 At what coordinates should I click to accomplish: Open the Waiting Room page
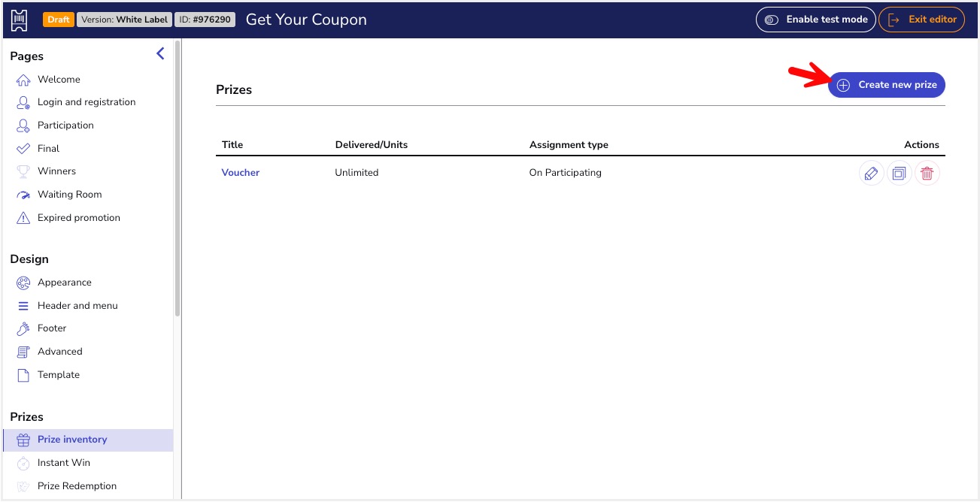[70, 194]
